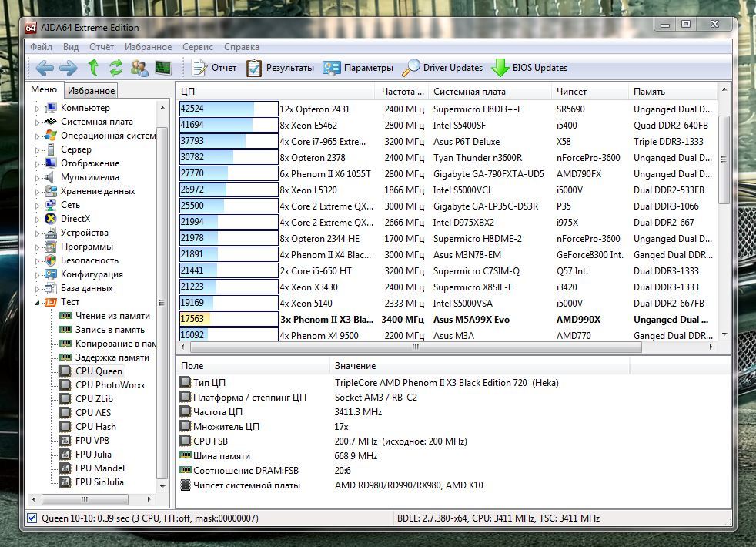Open the Справка menu
Image resolution: width=756 pixels, height=547 pixels.
[242, 47]
